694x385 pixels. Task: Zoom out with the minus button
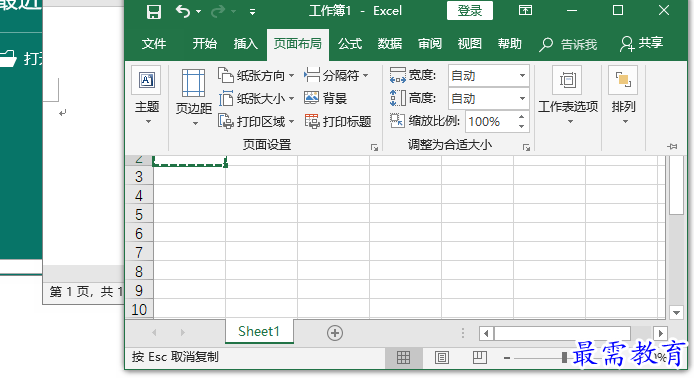click(507, 358)
